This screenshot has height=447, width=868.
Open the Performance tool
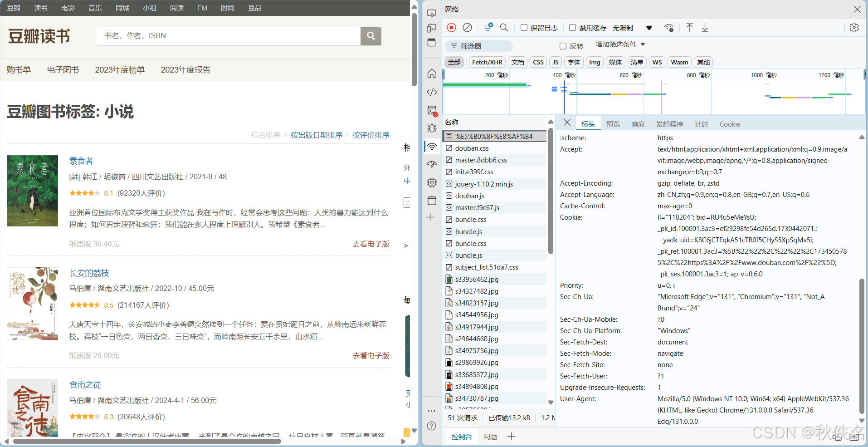(432, 164)
